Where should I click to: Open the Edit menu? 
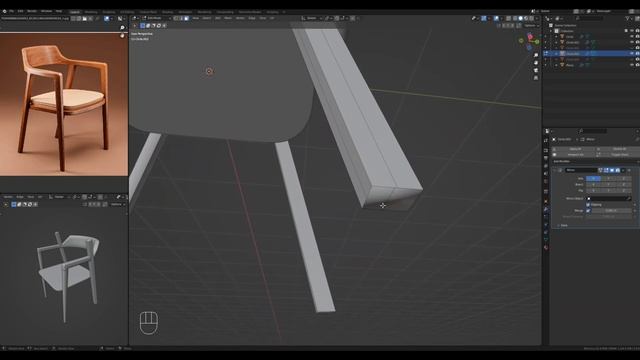point(21,11)
